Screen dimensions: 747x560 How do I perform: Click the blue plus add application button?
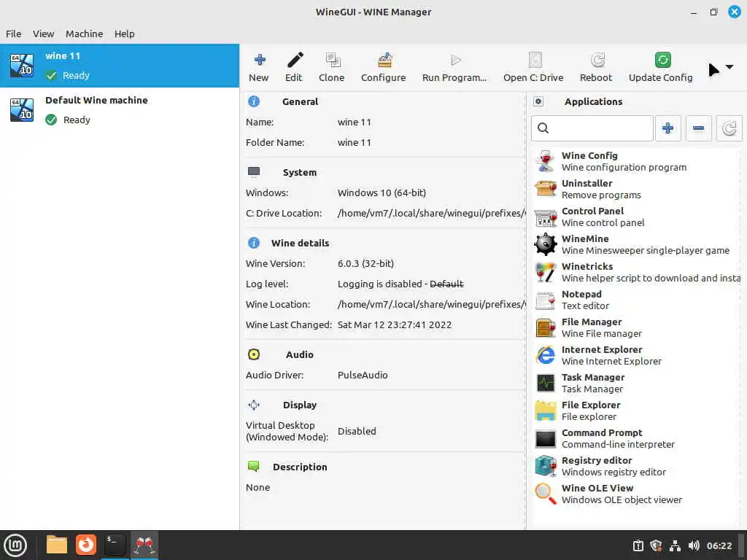668,128
